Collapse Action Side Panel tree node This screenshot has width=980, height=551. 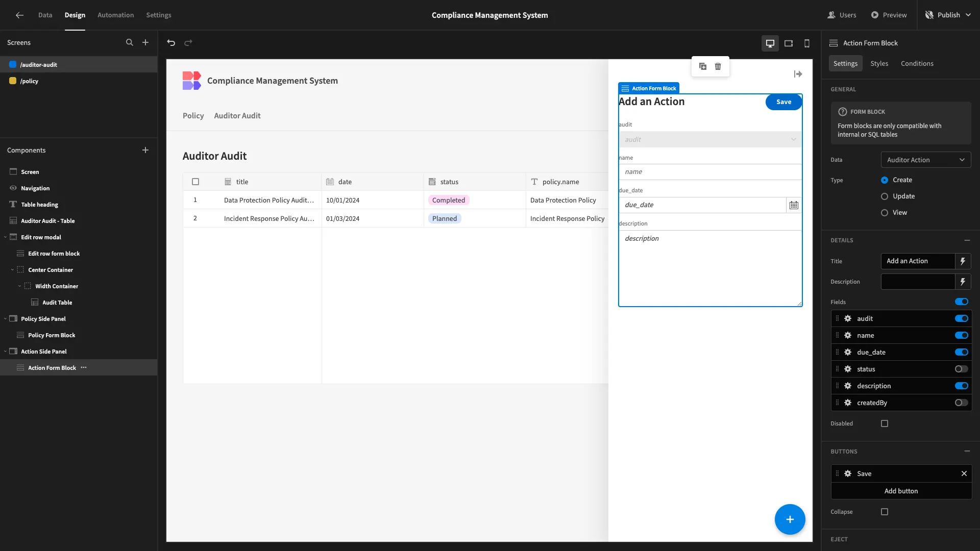pos(5,352)
